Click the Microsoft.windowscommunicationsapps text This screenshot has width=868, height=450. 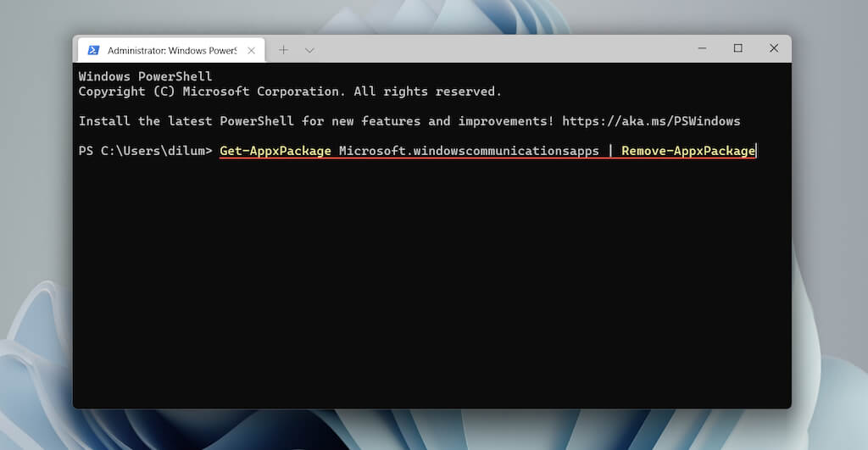pyautogui.click(x=469, y=151)
